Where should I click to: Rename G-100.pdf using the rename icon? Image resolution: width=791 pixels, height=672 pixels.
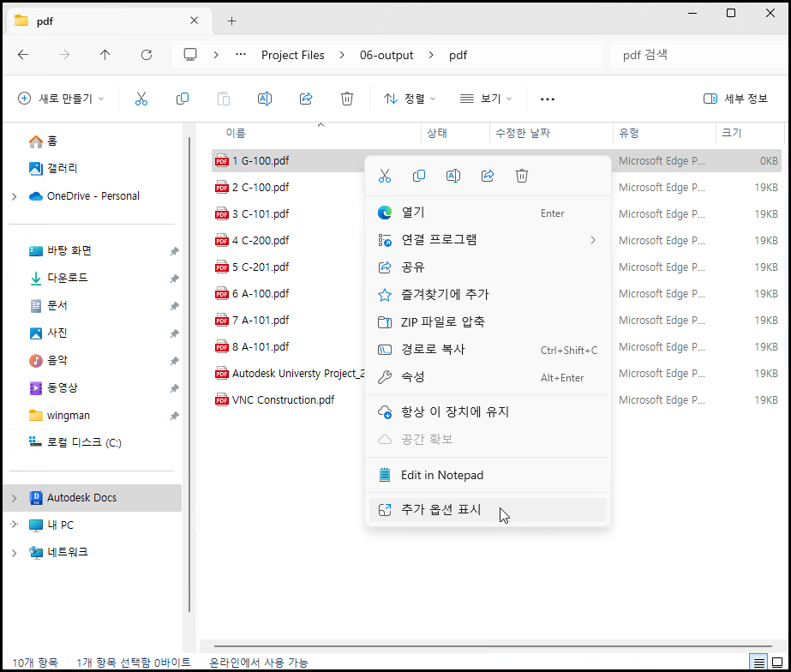[453, 175]
